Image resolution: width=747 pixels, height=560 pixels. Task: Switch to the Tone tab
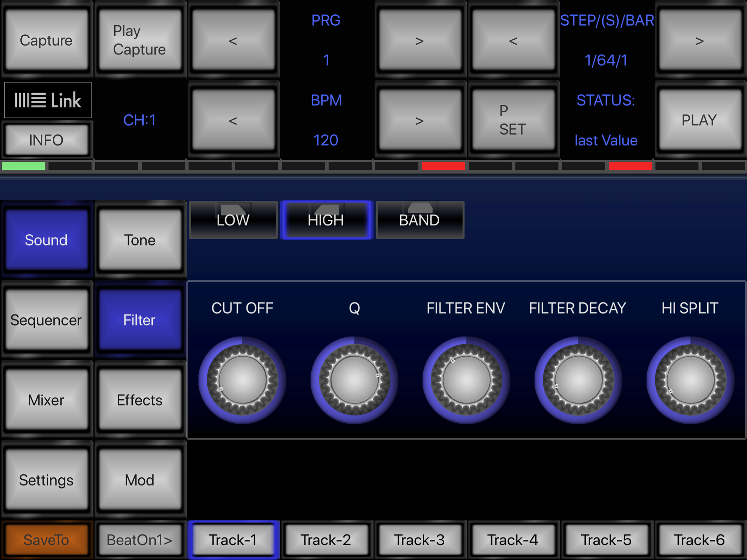click(x=139, y=240)
